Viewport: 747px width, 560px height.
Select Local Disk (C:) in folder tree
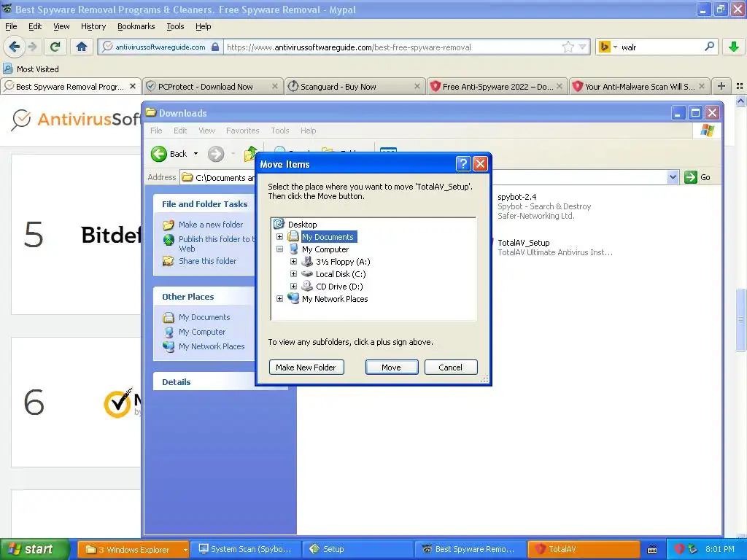(341, 274)
